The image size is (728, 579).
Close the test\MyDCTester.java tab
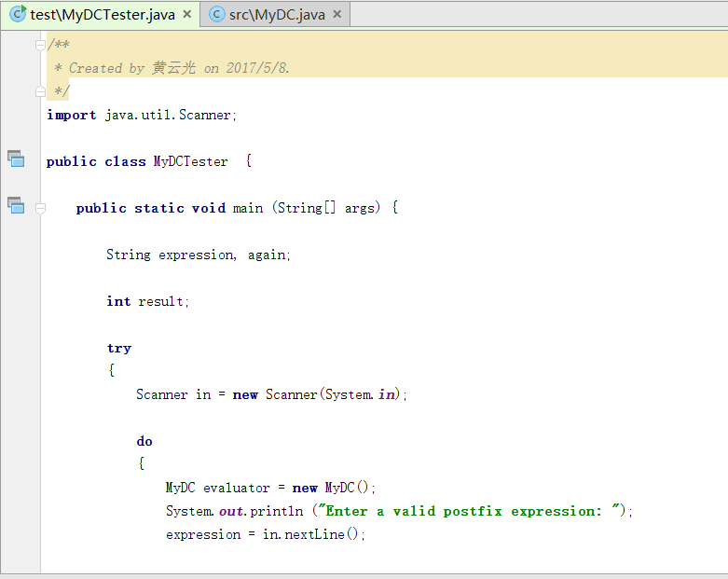pos(187,14)
